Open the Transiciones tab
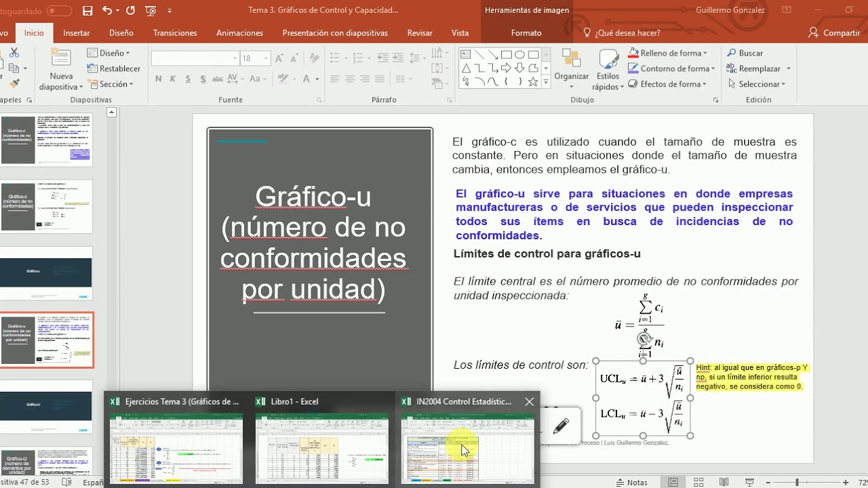Screen dimensions: 868x488 pyautogui.click(x=175, y=33)
